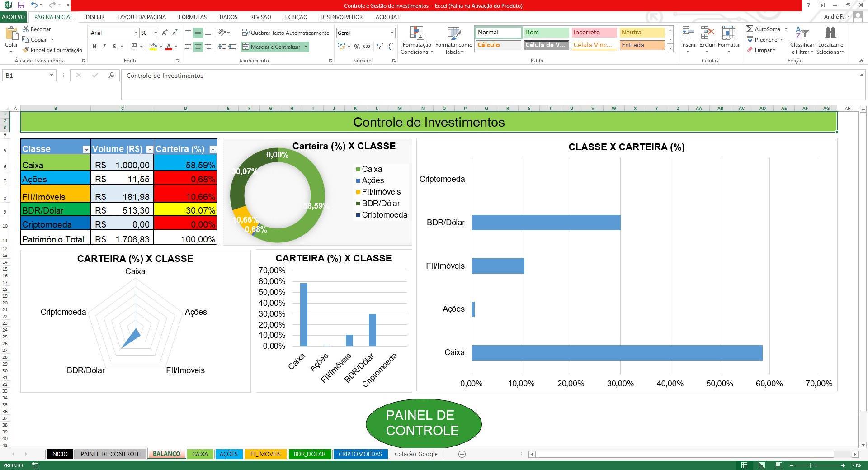Viewport: 868px width, 470px height.
Task: Click the Inserir cells icon
Action: point(688,34)
